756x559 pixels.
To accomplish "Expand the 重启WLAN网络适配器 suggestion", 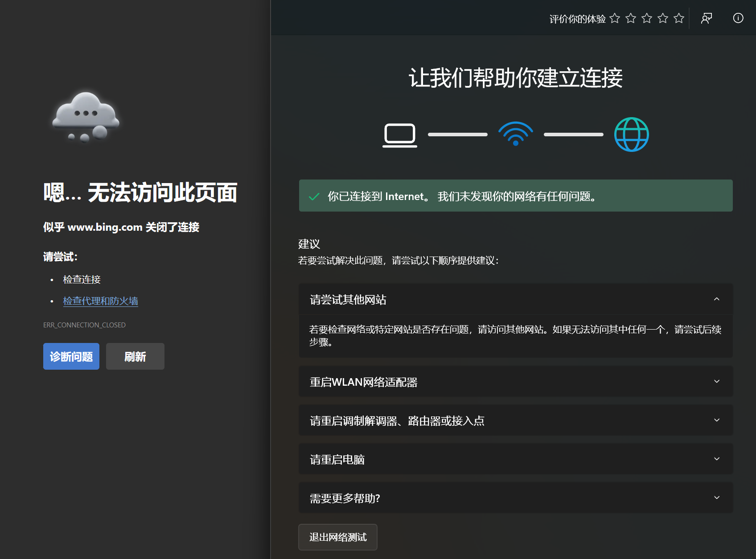I will click(x=716, y=382).
